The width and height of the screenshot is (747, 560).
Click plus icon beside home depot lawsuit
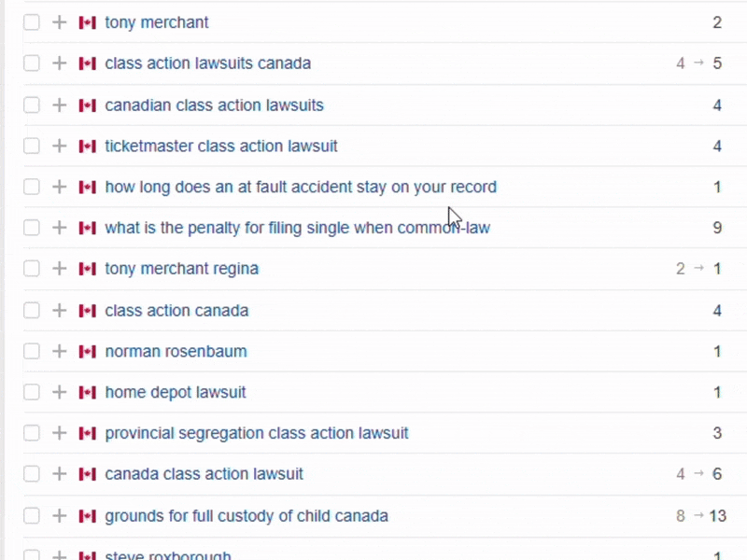click(x=59, y=392)
